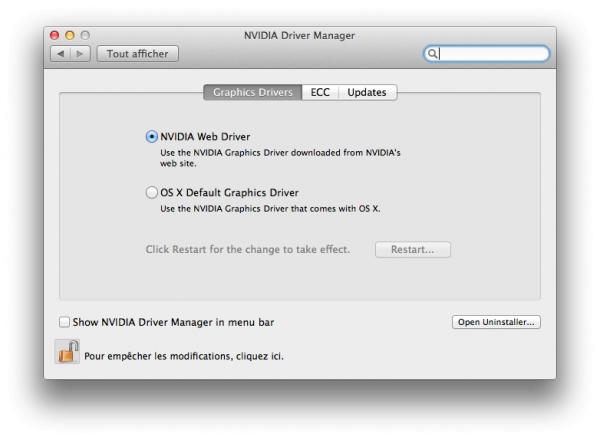Click the 'Use the NVIDIA Graphics Driver that comes with OS X.' text

(x=270, y=209)
